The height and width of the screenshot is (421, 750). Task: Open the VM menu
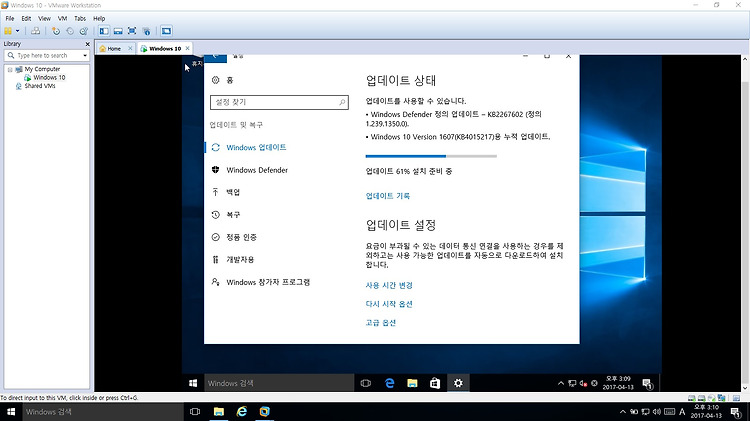coord(63,19)
